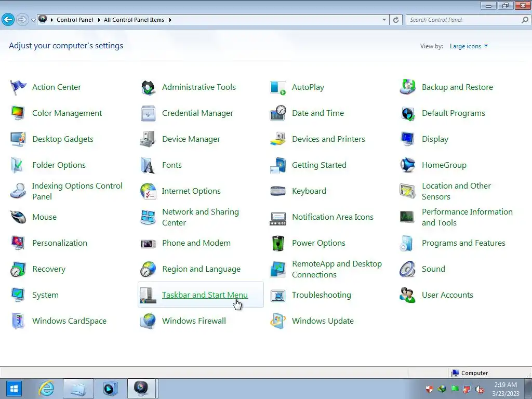
Task: Open the User Accounts people icon
Action: [x=407, y=295]
